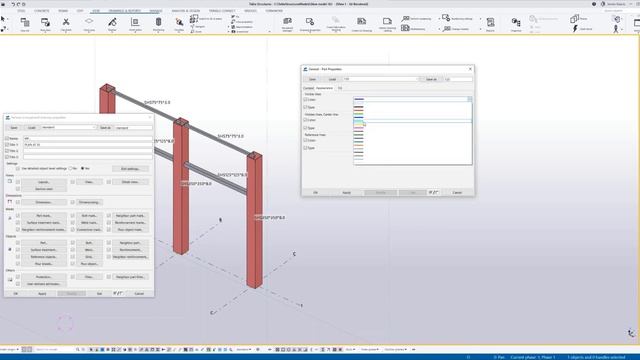Viewport: 640px width, 360px height.
Task: Click the Section view... button
Action: 44,189
